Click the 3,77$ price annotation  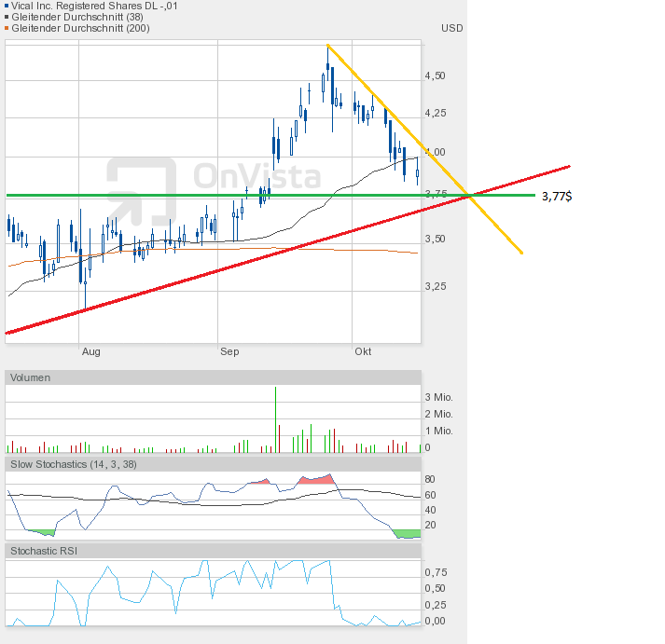coord(557,196)
